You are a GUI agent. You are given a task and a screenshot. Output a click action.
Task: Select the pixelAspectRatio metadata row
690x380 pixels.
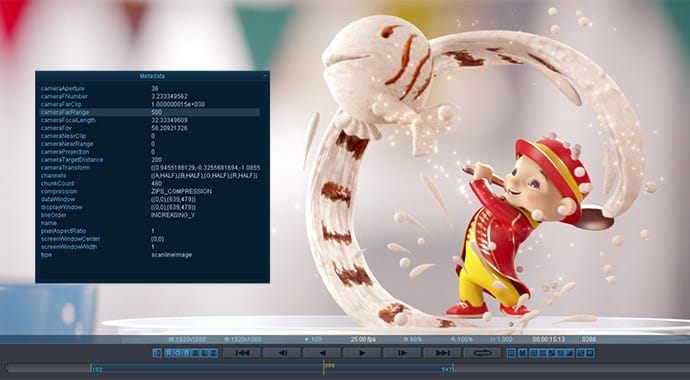[150, 231]
